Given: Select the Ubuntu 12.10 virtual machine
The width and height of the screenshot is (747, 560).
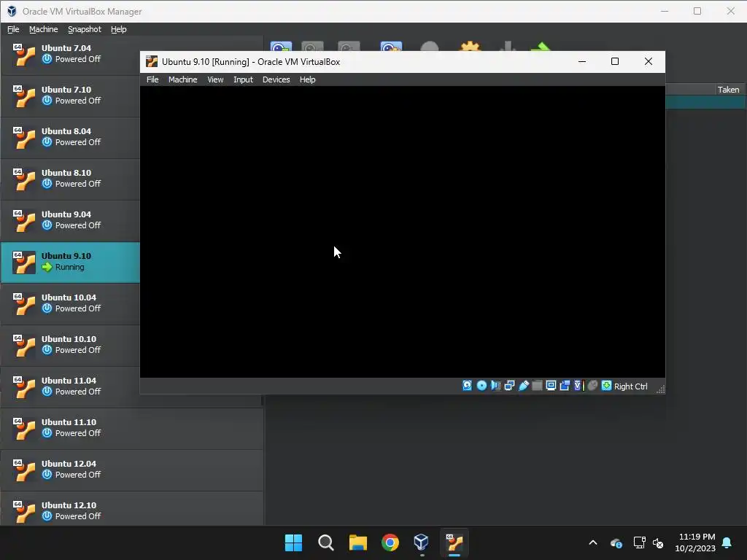Looking at the screenshot, I should coord(132,509).
